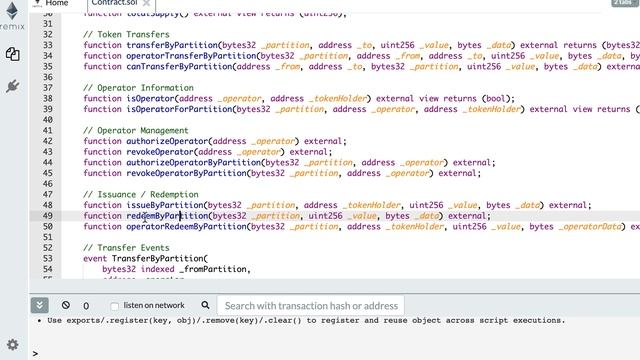The image size is (640, 360).
Task: Click the revokeOperator function name
Action: coord(160,152)
